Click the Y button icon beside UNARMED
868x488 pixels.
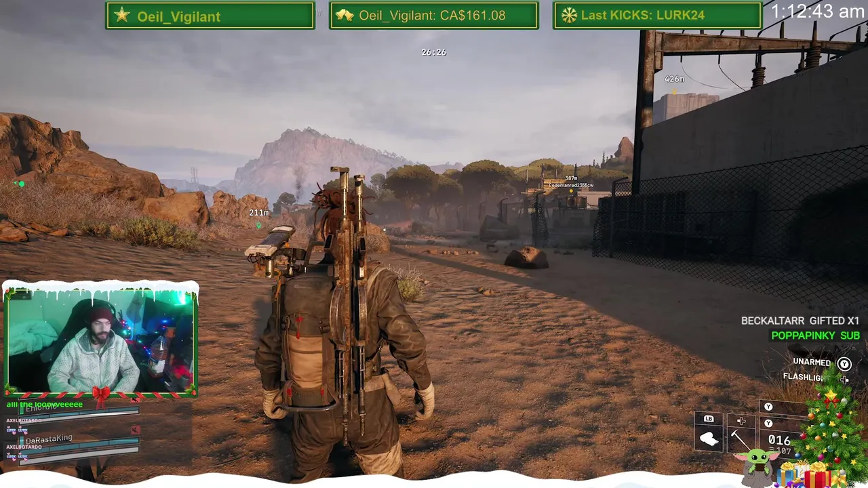844,364
